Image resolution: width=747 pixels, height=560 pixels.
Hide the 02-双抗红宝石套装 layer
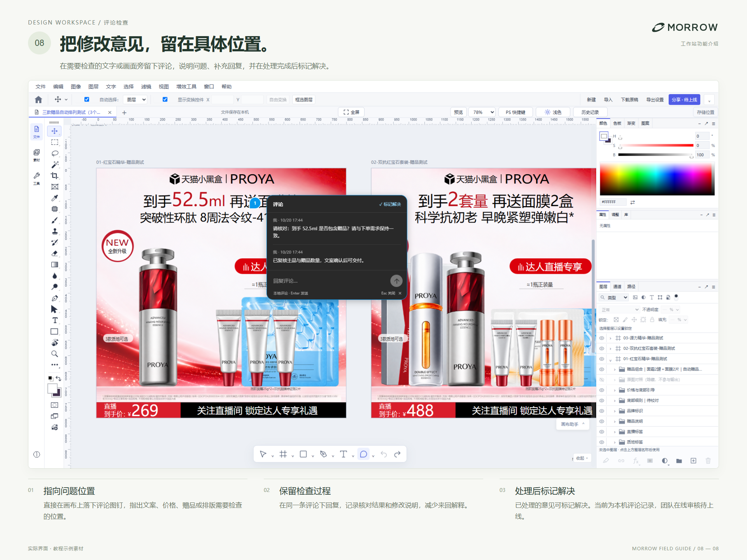click(602, 348)
